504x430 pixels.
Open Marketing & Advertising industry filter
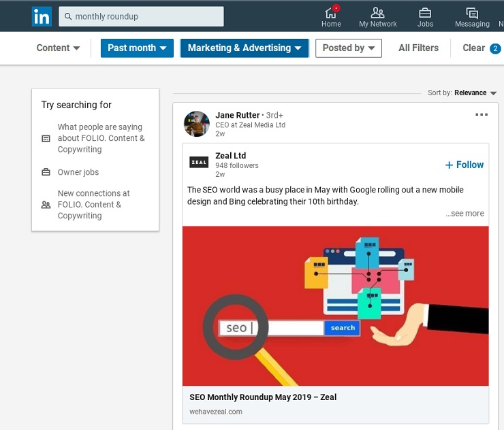click(245, 48)
